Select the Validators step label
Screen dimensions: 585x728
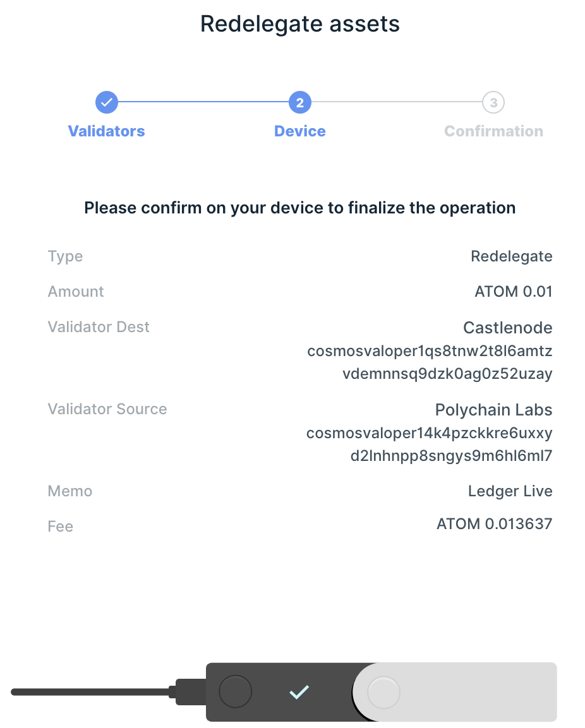107,131
